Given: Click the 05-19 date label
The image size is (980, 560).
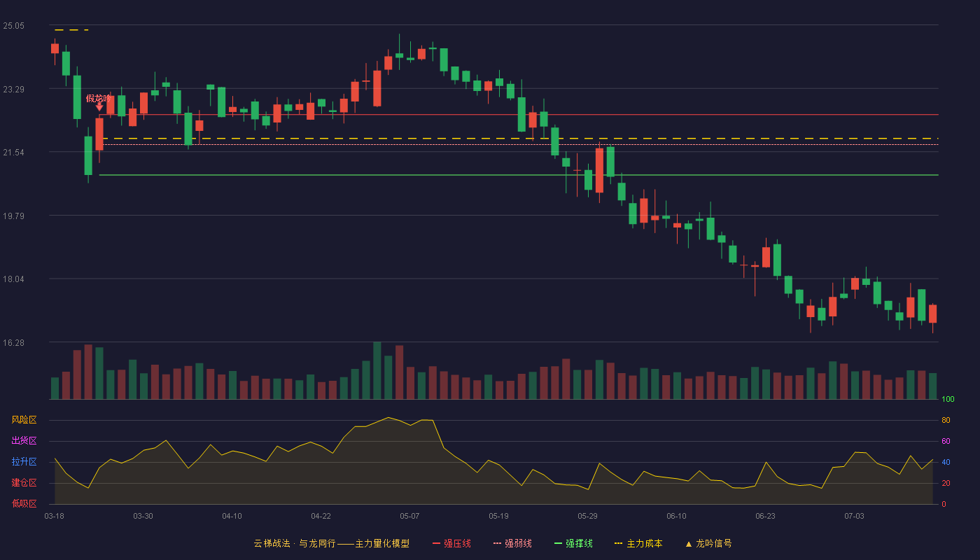Looking at the screenshot, I should click(x=498, y=516).
